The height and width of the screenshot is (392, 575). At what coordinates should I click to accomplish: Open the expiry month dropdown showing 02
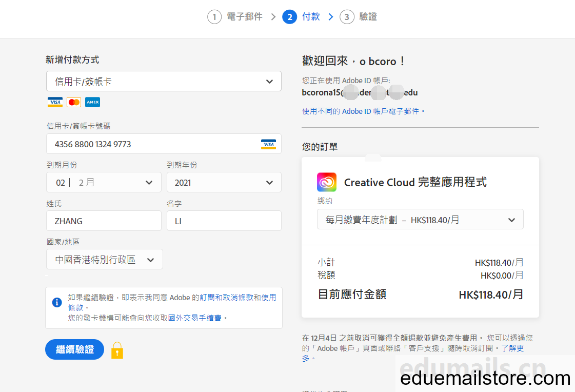(x=104, y=182)
